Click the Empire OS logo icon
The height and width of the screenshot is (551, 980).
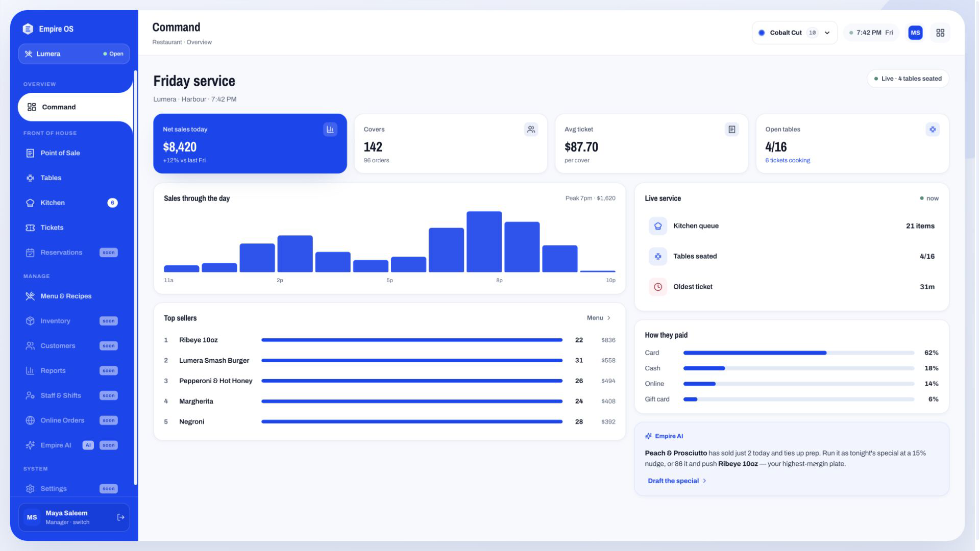[x=28, y=29]
